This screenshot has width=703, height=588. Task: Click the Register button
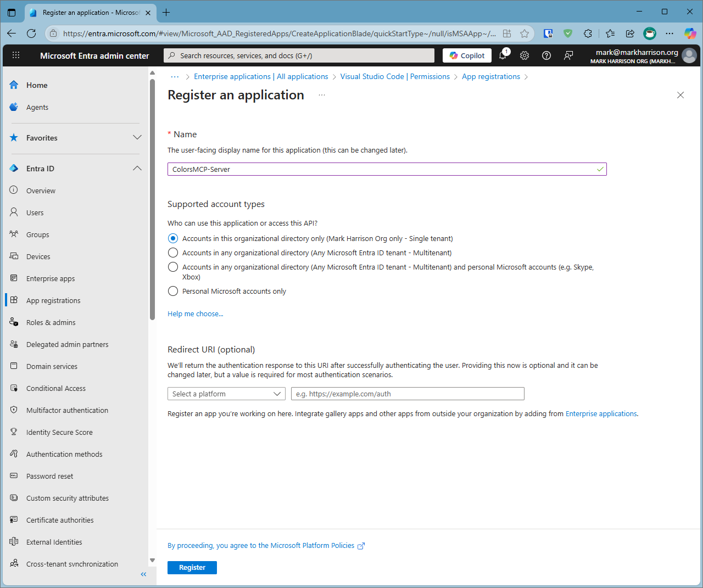pos(192,568)
